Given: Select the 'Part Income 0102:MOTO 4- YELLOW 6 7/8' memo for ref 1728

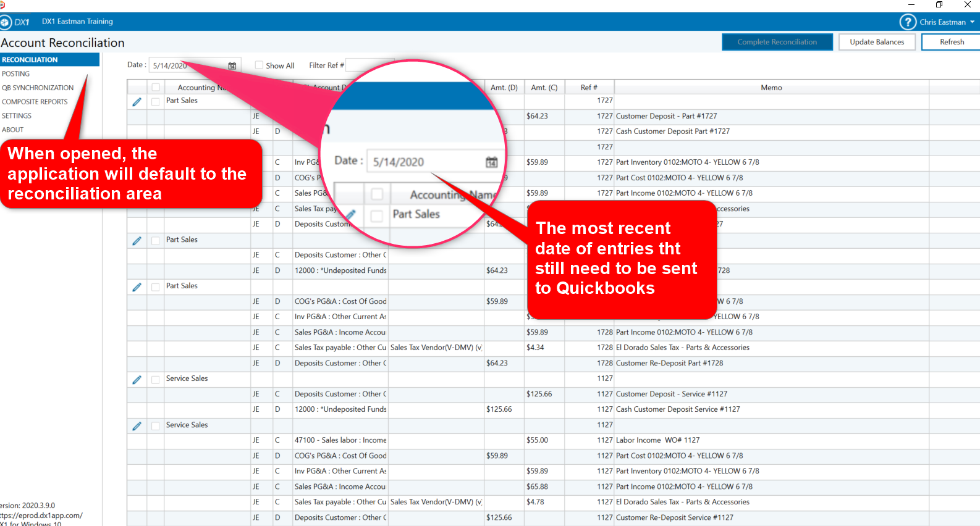Looking at the screenshot, I should point(684,332).
